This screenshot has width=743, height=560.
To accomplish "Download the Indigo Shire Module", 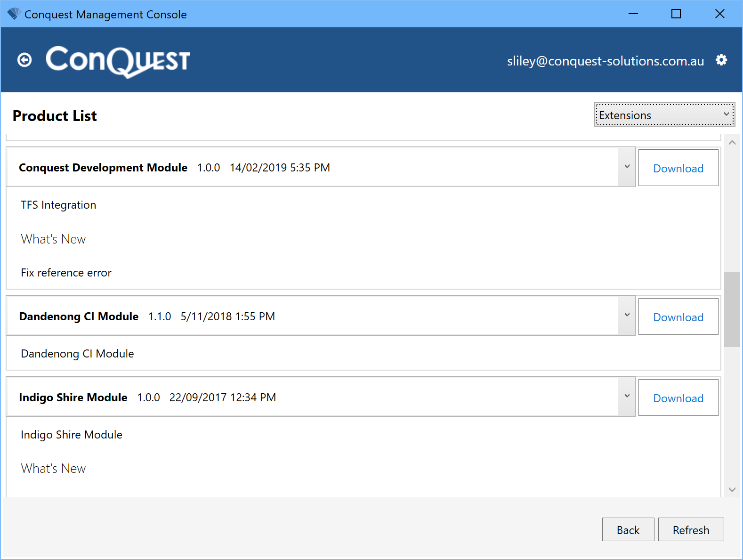I will [x=678, y=398].
